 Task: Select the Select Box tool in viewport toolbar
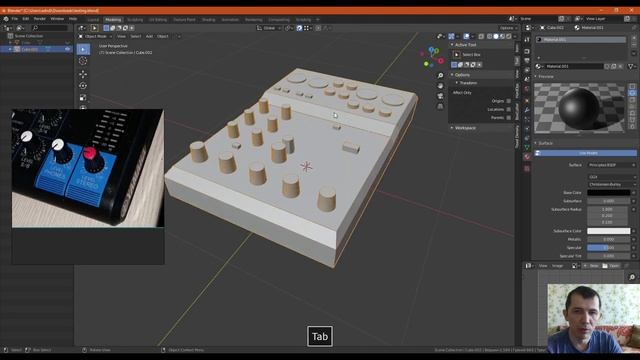click(x=83, y=49)
